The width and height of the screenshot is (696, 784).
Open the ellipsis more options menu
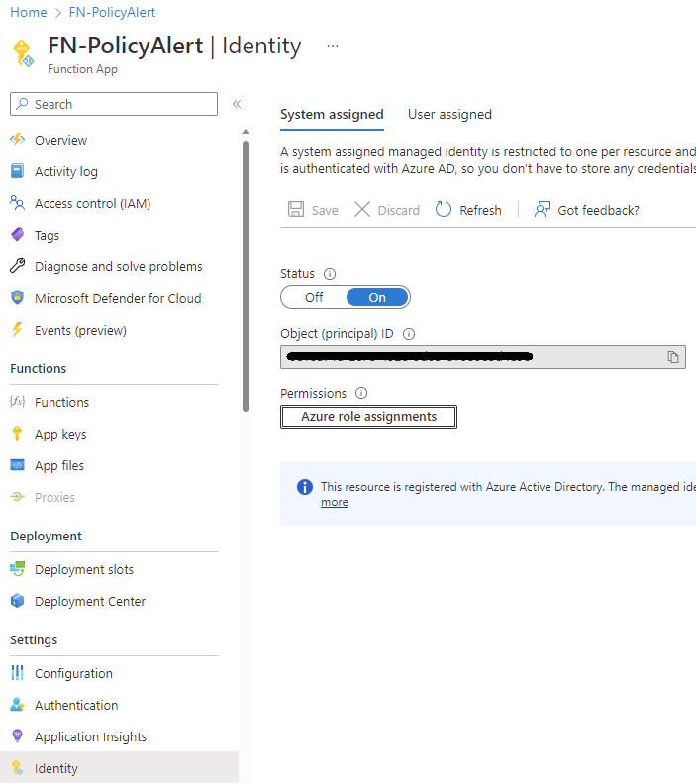click(333, 46)
